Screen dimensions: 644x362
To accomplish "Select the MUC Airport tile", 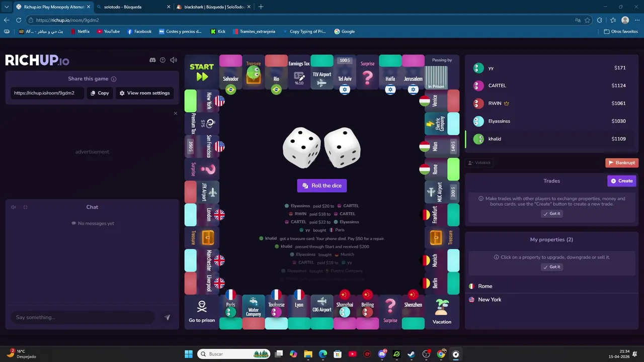I will click(x=442, y=192).
